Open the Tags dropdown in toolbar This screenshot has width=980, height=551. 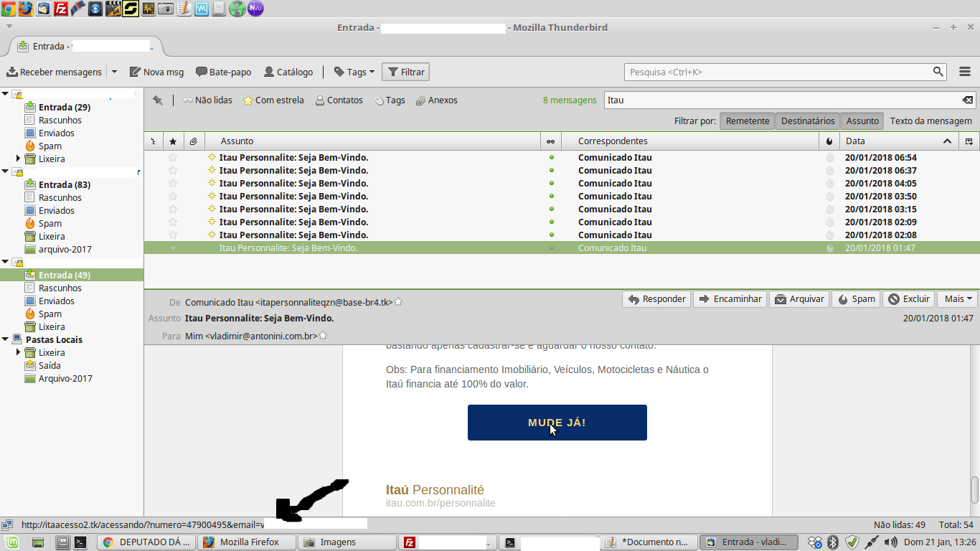[x=354, y=72]
